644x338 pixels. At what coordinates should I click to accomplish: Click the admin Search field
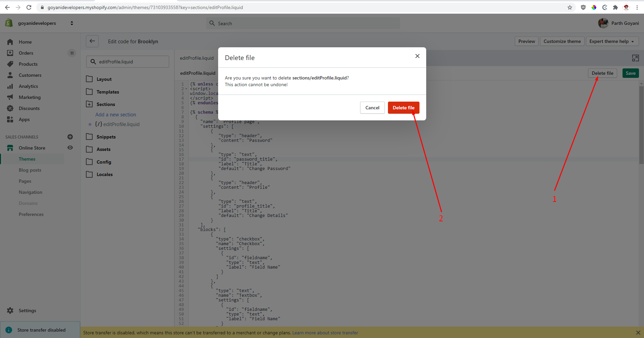tap(303, 23)
